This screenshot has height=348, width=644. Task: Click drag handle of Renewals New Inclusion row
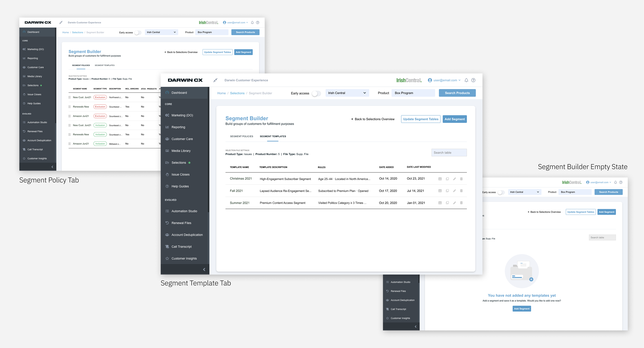69,135
